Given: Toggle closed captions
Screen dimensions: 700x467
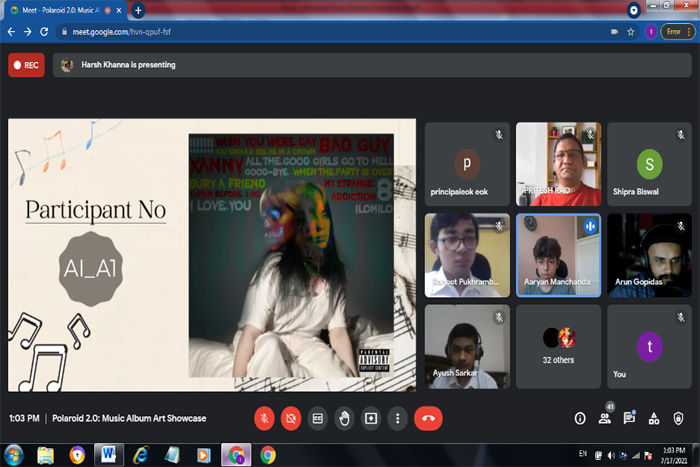Looking at the screenshot, I should click(x=317, y=418).
